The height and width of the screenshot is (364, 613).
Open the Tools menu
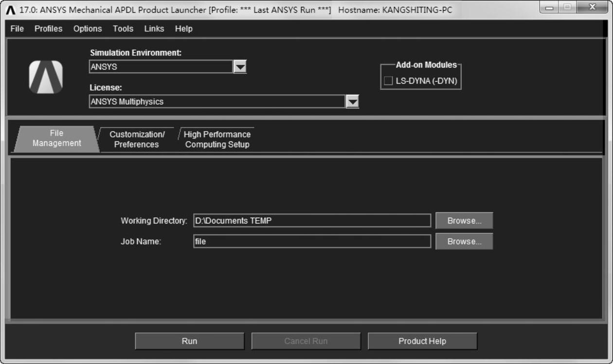point(123,29)
